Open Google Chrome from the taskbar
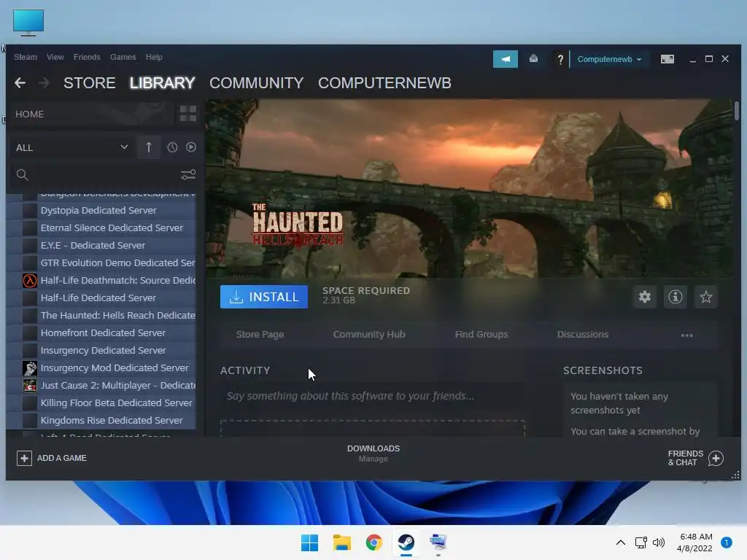This screenshot has height=560, width=747. pyautogui.click(x=374, y=542)
